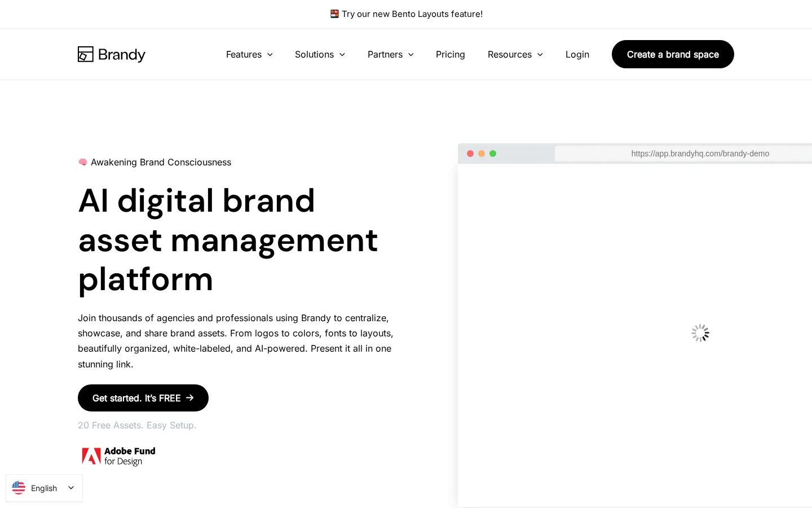Expand the Features chevron arrow
This screenshot has width=812, height=508.
point(270,55)
